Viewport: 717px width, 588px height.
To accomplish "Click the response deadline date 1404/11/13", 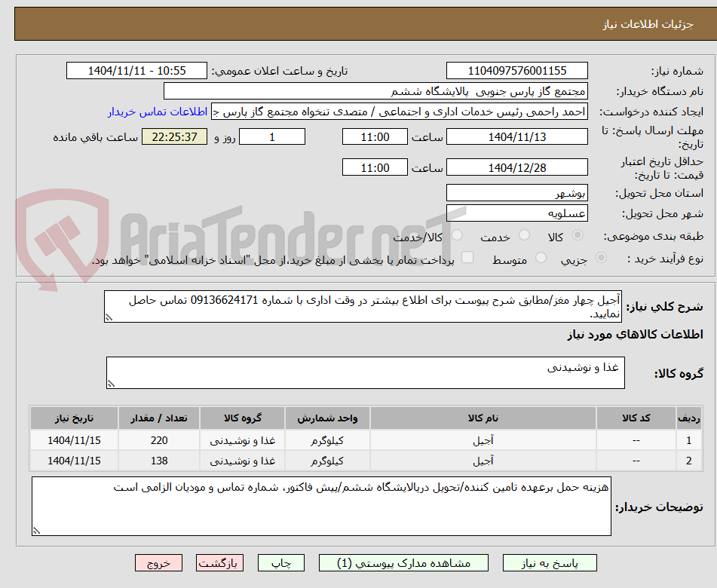I will (516, 136).
